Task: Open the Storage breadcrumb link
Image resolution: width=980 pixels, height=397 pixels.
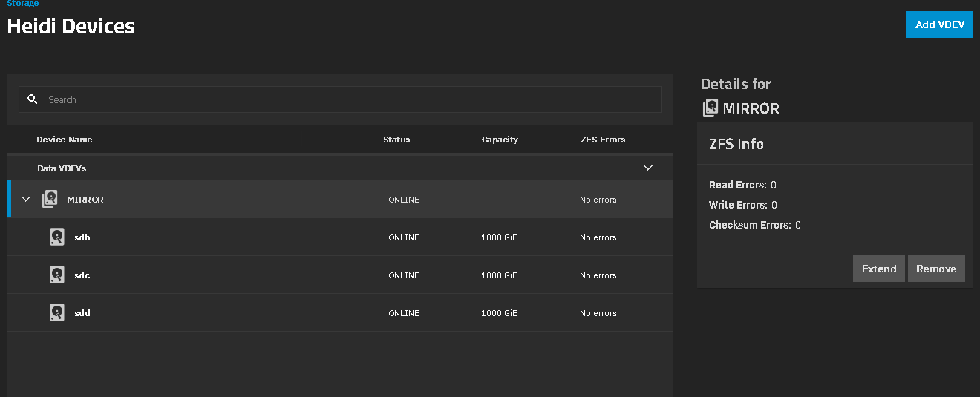Action: click(x=23, y=4)
